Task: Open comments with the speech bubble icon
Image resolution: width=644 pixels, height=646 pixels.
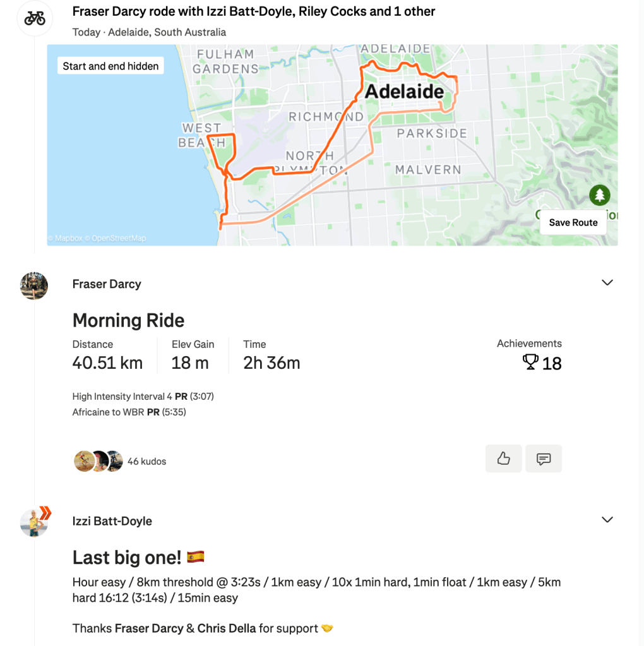Action: [543, 458]
